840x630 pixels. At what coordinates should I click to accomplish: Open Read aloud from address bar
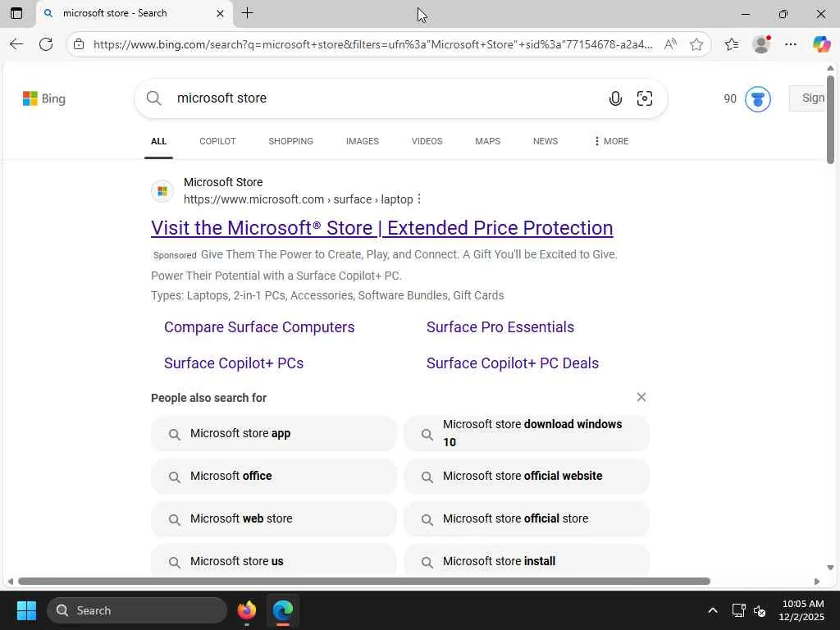coord(670,44)
